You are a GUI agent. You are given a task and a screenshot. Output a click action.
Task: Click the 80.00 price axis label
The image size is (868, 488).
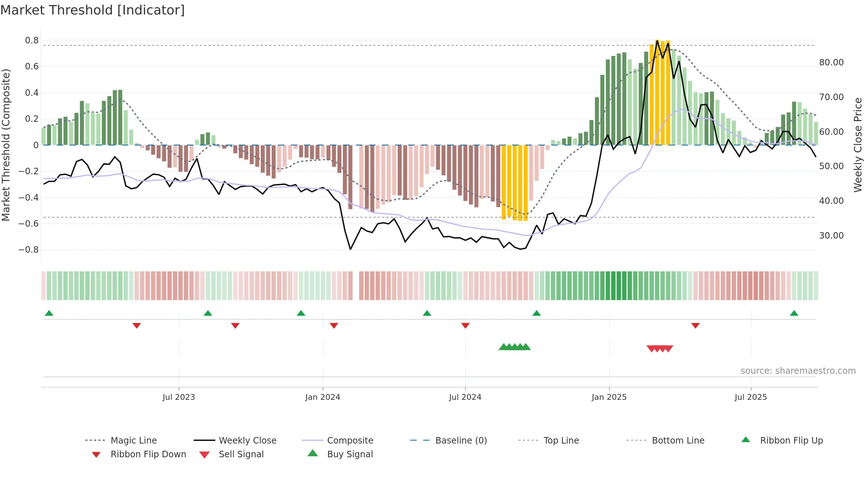[831, 63]
